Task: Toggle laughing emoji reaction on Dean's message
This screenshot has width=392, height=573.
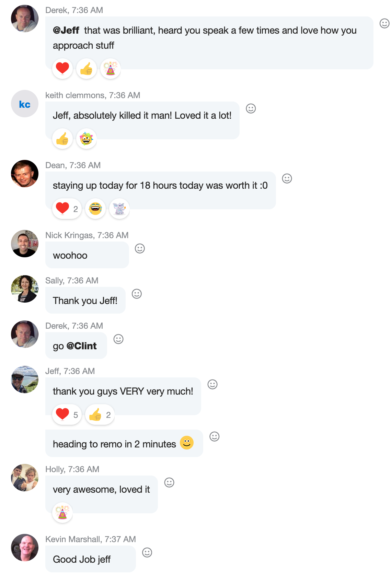Action: (x=95, y=209)
